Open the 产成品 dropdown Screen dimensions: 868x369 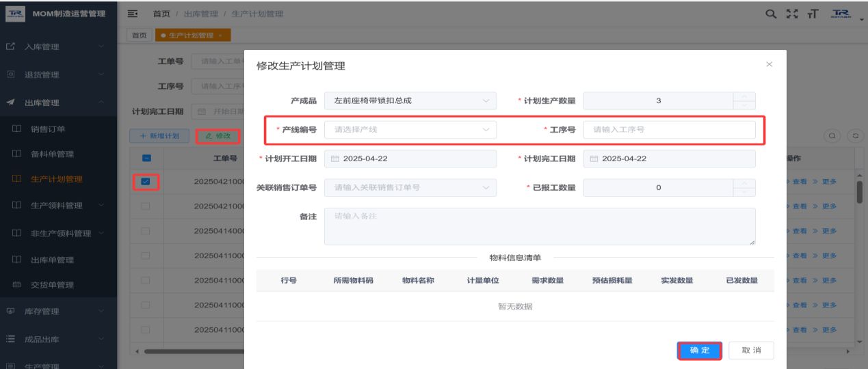[x=410, y=100]
